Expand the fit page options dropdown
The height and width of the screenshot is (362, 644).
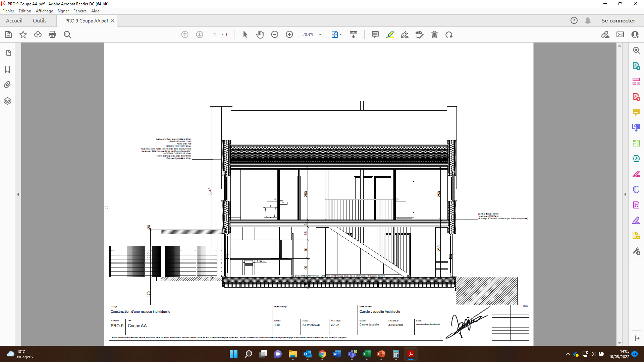tap(341, 35)
